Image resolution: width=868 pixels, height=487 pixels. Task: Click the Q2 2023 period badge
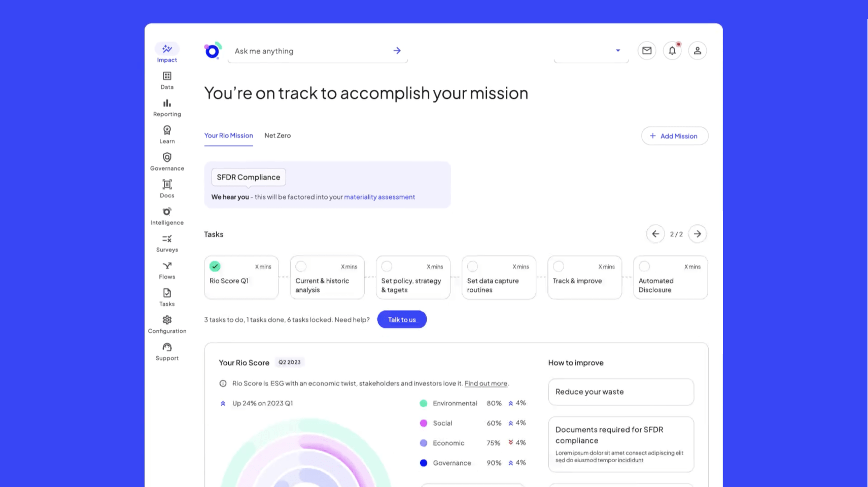290,362
